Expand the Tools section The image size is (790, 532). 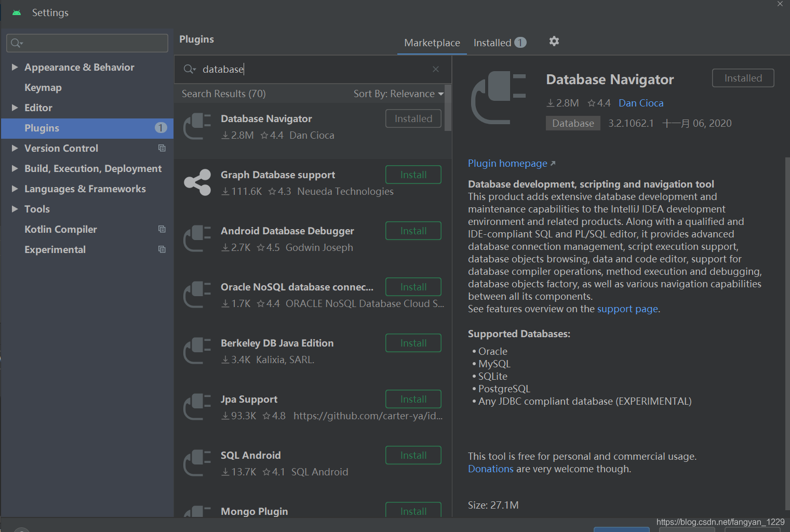pos(15,209)
